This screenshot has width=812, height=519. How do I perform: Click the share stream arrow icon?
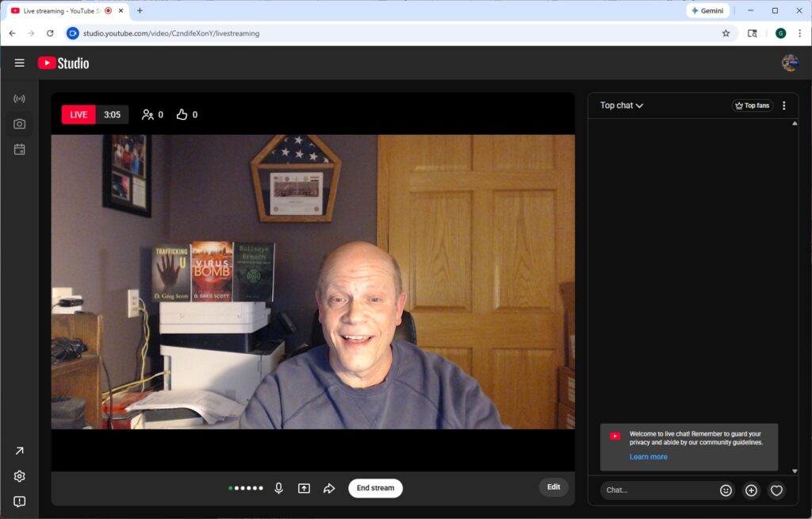(x=329, y=488)
